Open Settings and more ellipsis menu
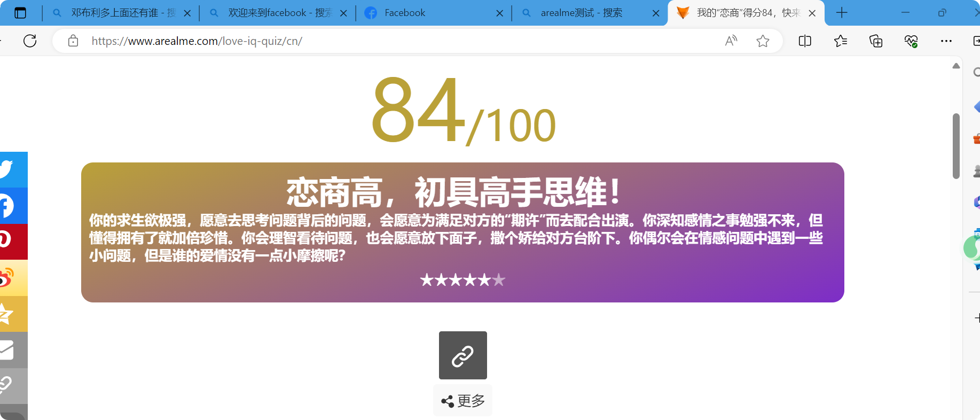 (x=946, y=41)
